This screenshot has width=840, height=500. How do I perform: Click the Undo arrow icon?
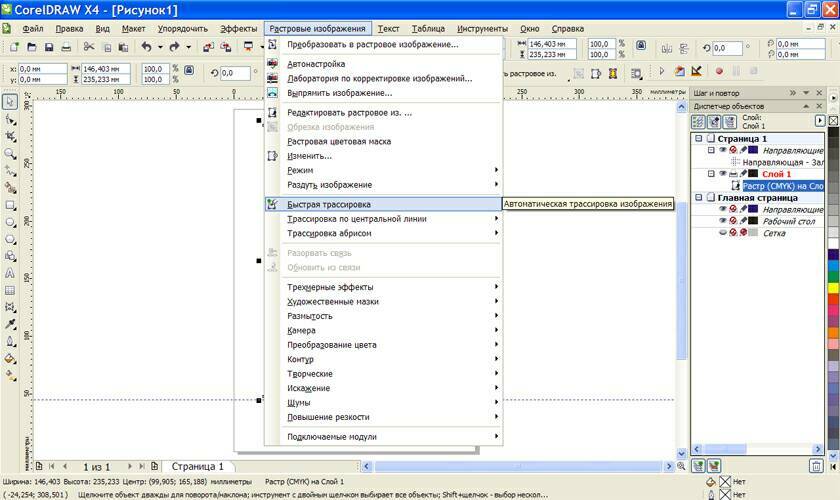click(x=146, y=47)
